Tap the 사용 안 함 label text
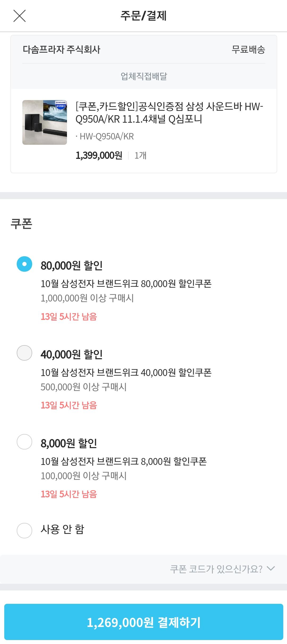The image size is (287, 644). [62, 530]
